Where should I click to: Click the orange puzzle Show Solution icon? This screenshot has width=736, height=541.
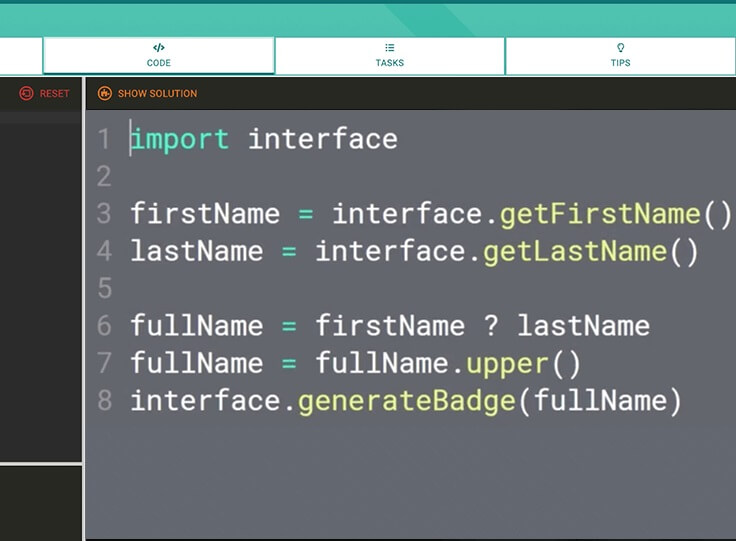click(x=105, y=93)
